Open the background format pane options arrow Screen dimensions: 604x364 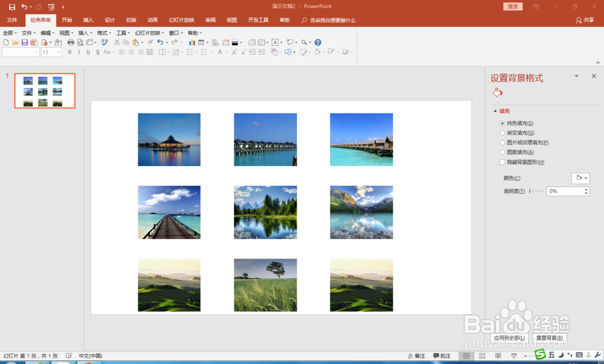(577, 76)
